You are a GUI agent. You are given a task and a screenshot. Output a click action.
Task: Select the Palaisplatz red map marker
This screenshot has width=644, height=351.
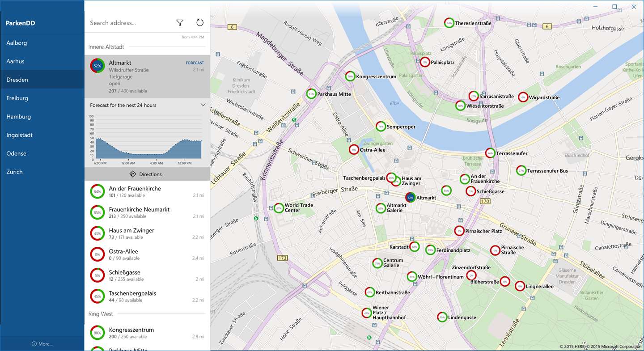coord(424,63)
